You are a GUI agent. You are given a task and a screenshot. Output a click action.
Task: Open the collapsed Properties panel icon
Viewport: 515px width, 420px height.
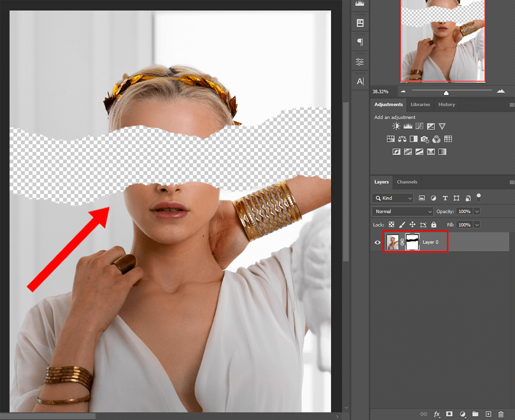pyautogui.click(x=360, y=23)
